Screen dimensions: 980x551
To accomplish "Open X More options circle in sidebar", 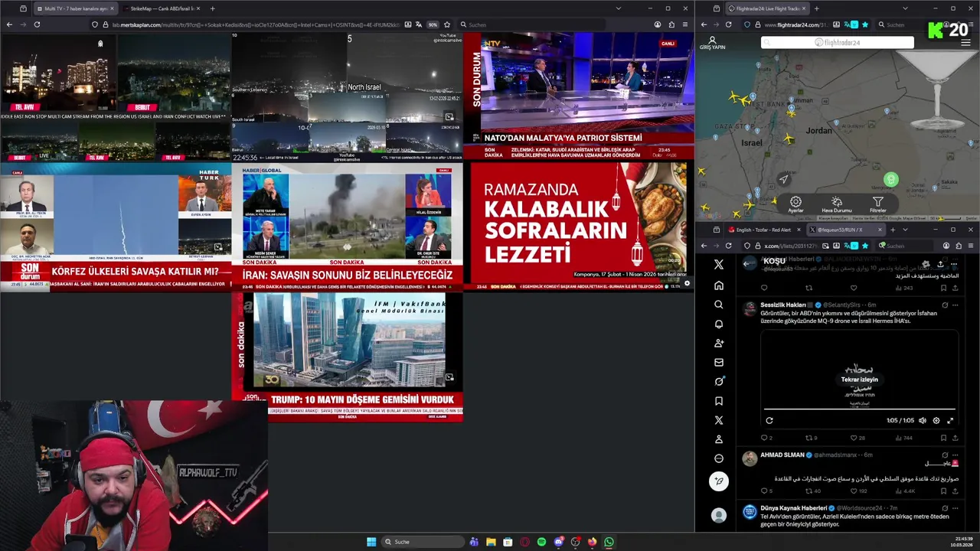I will pyautogui.click(x=718, y=458).
